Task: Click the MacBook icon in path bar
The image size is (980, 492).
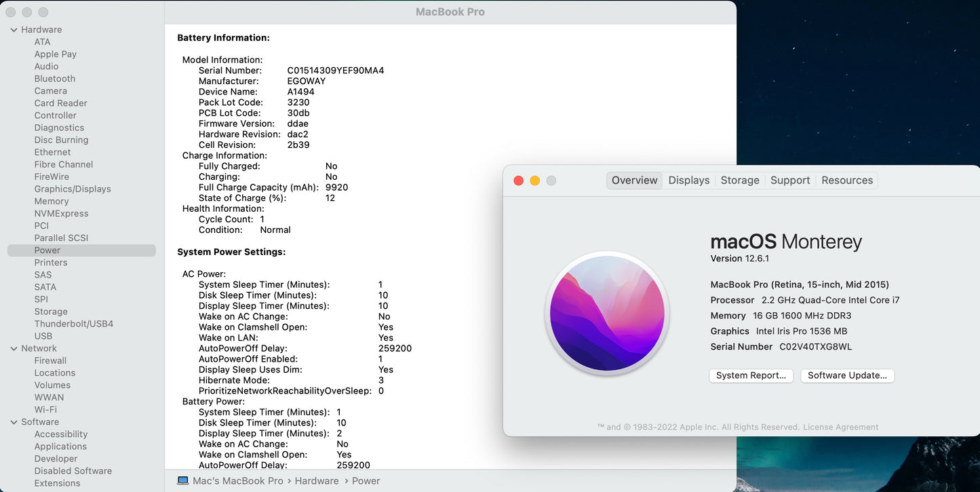Action: coord(182,480)
